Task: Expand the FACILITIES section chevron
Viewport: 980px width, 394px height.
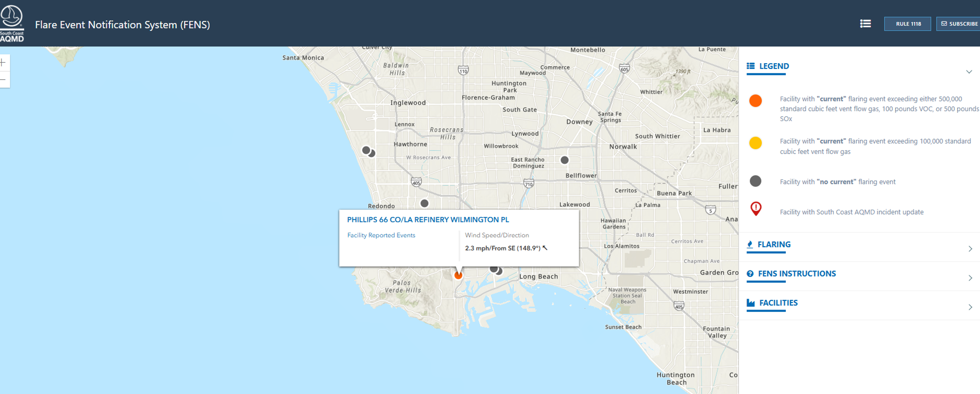Action: [970, 307]
